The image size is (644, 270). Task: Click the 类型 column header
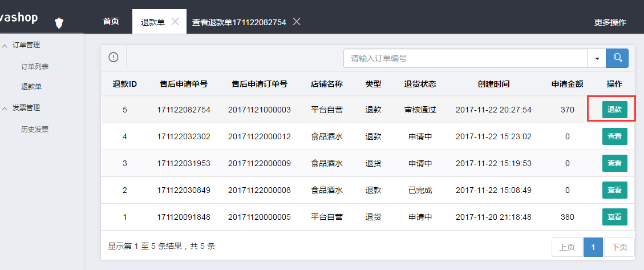(x=374, y=84)
